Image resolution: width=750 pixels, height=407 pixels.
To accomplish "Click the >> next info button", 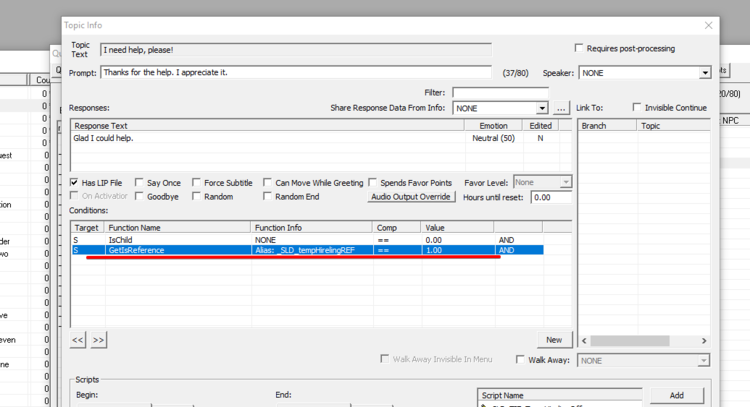I will tap(98, 340).
